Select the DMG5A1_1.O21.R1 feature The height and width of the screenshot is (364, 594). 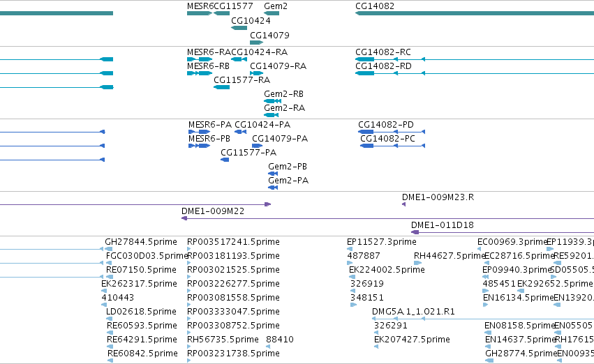(x=483, y=319)
